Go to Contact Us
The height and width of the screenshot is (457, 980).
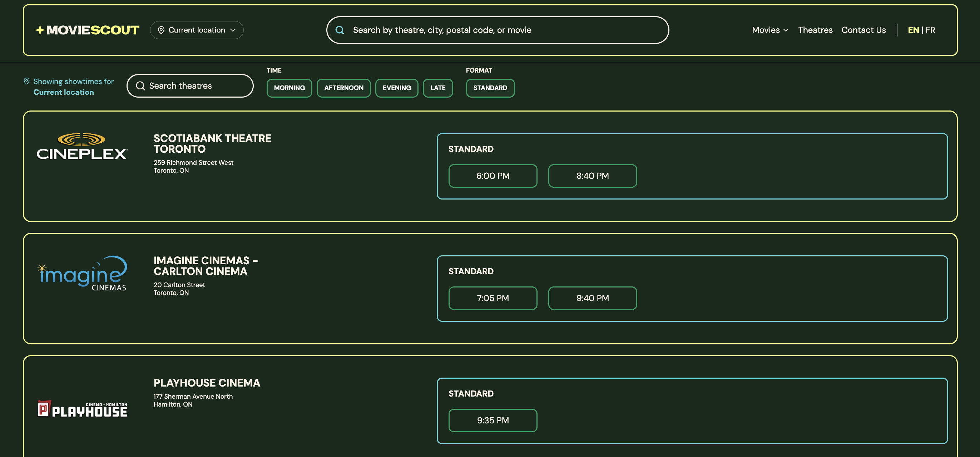coord(863,30)
